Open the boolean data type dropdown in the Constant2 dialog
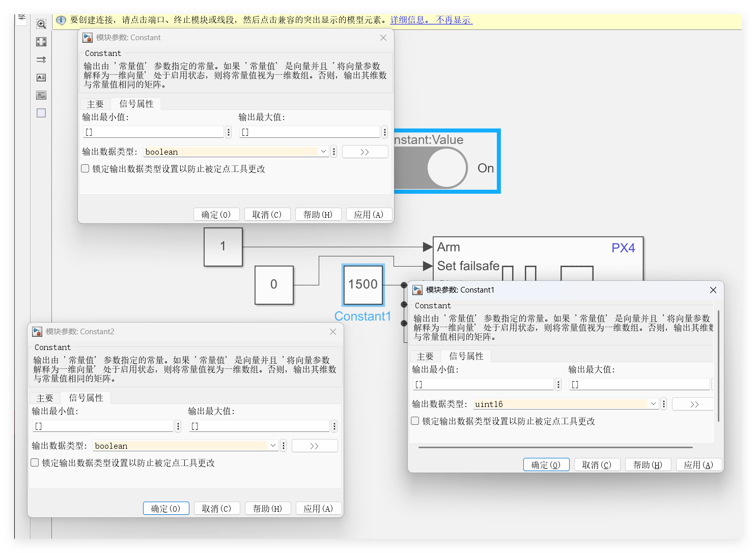 273,446
